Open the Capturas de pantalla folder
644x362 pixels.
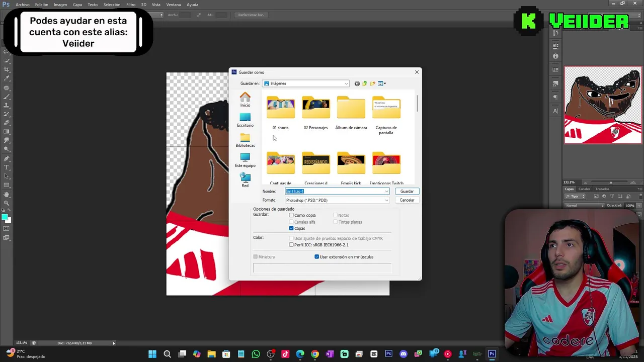pyautogui.click(x=386, y=116)
